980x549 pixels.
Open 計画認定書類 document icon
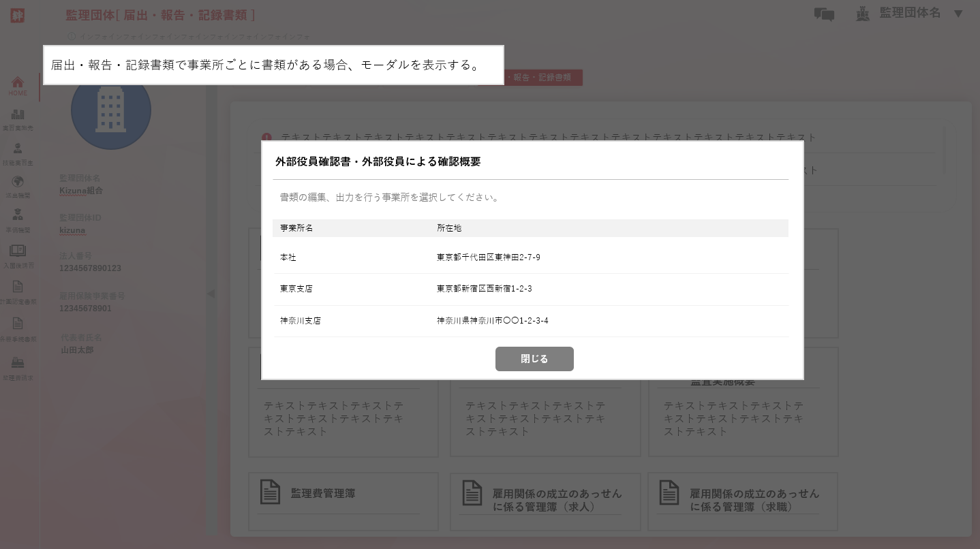pos(18,292)
